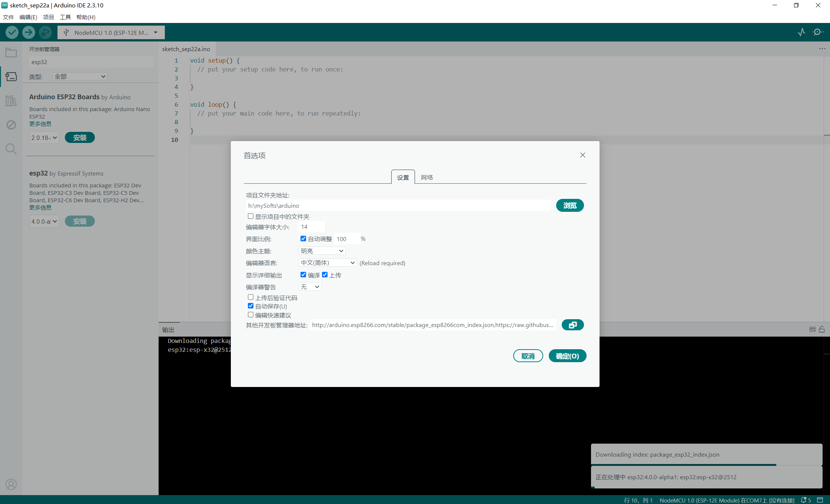This screenshot has width=830, height=504.
Task: Open Arduino ESP32 Boards version dropdown
Action: pos(44,138)
